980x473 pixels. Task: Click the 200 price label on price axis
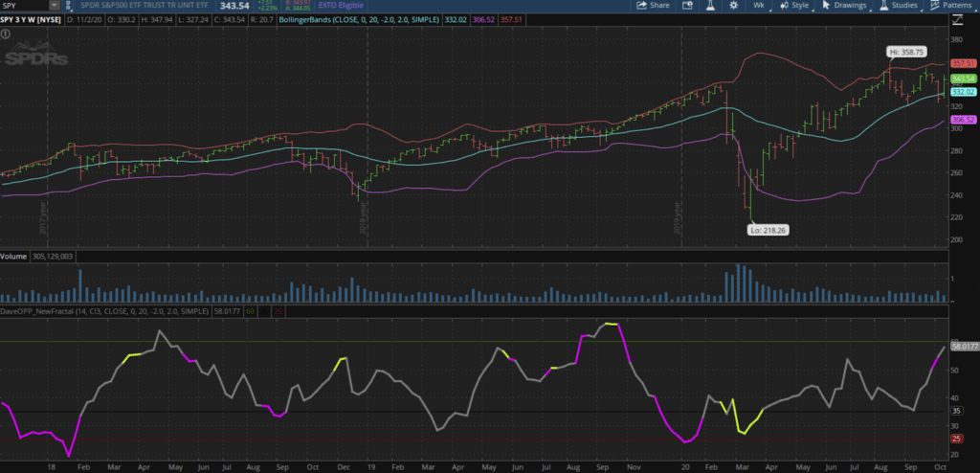956,239
